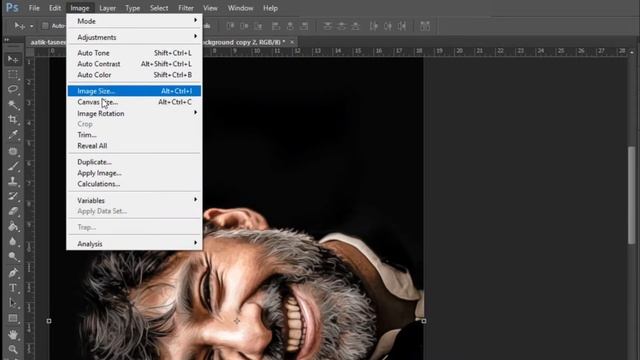Select the Eyedropper tool
Viewport: 640px width, 360px height.
pyautogui.click(x=13, y=135)
